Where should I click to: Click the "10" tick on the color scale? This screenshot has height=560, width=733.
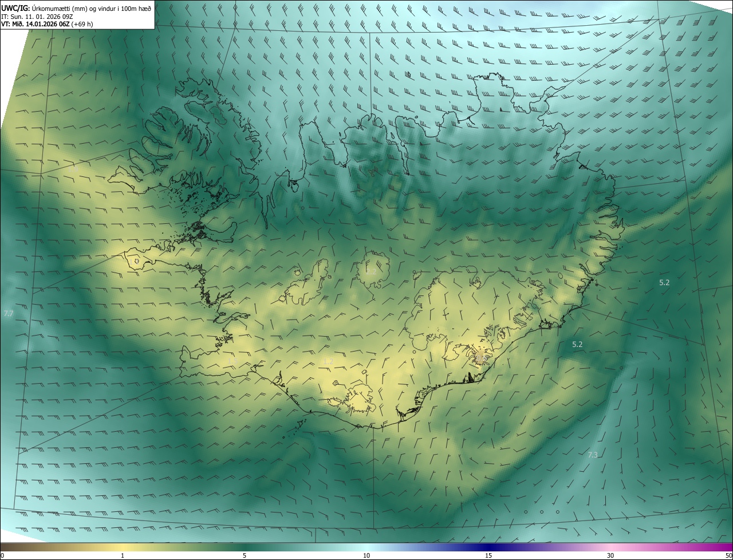[x=366, y=555]
